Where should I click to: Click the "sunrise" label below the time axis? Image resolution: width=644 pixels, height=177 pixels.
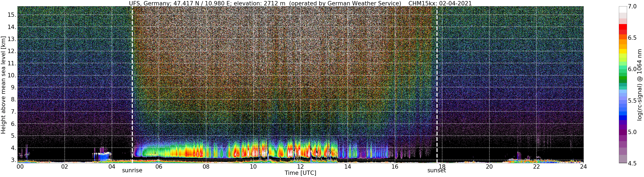click(x=132, y=171)
